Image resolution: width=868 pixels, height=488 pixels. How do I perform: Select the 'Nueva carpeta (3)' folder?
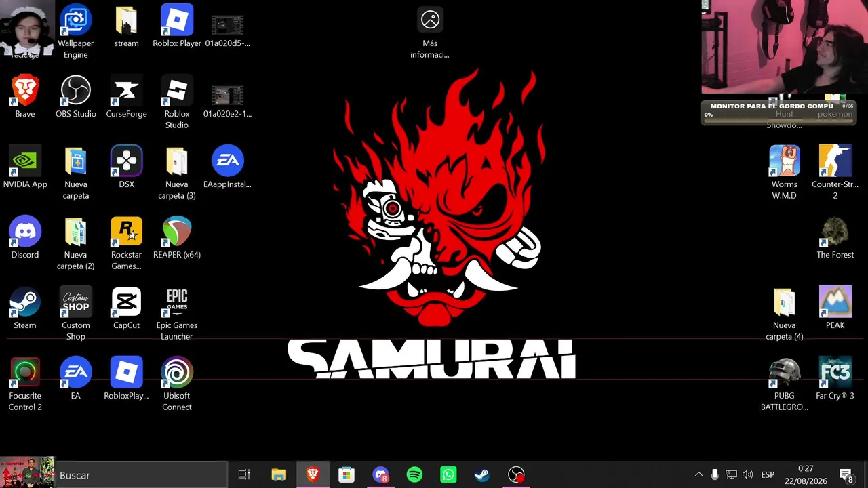click(177, 173)
